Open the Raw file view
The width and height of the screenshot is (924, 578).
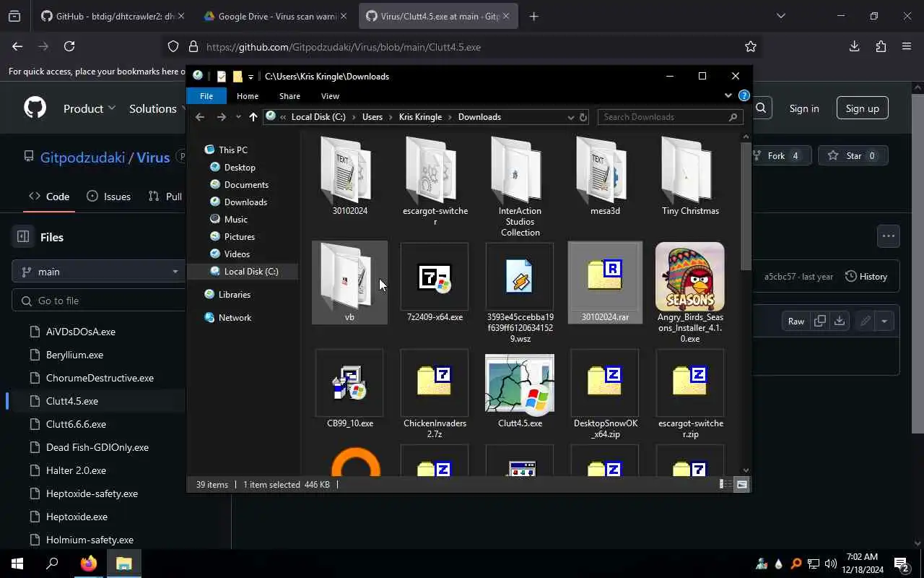pos(796,322)
